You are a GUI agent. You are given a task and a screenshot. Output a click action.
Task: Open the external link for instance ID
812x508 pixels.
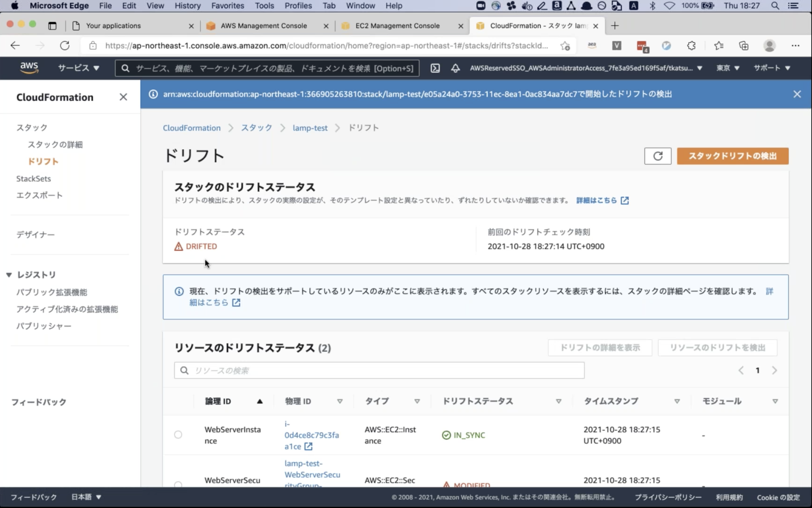click(x=308, y=447)
